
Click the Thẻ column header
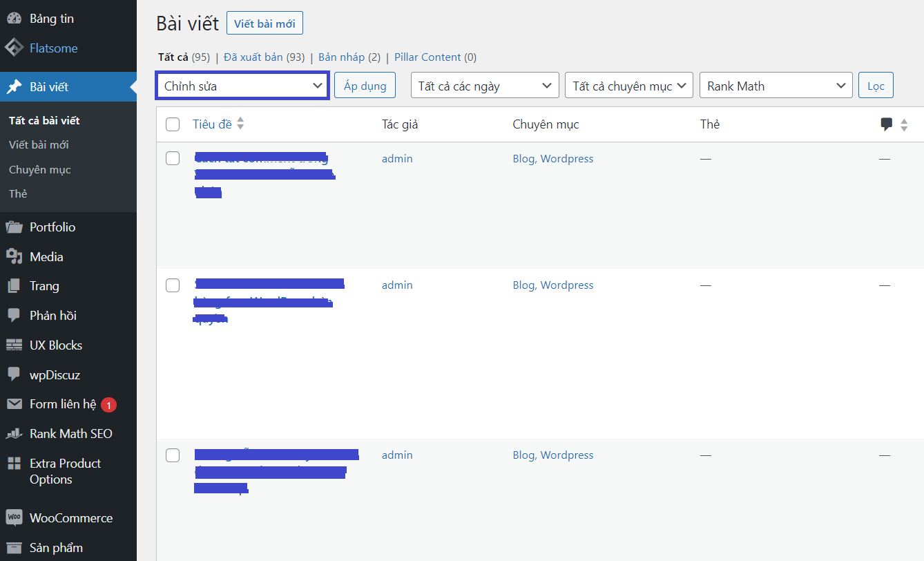(710, 124)
